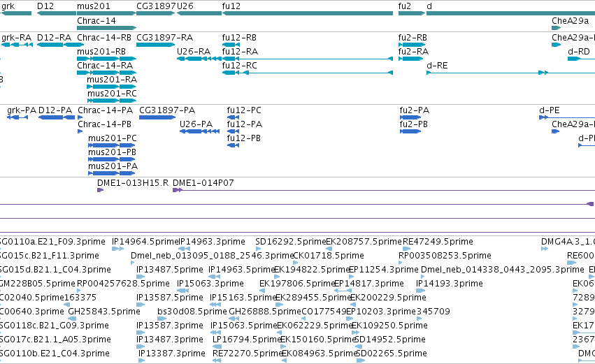Select the fu2-PA protein label

click(x=415, y=110)
